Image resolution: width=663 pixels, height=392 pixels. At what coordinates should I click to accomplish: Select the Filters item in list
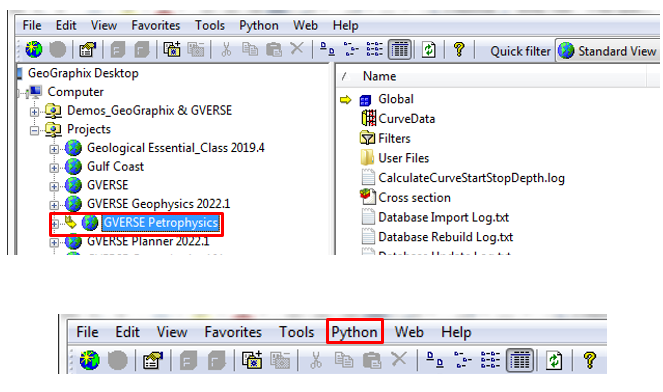(x=394, y=139)
